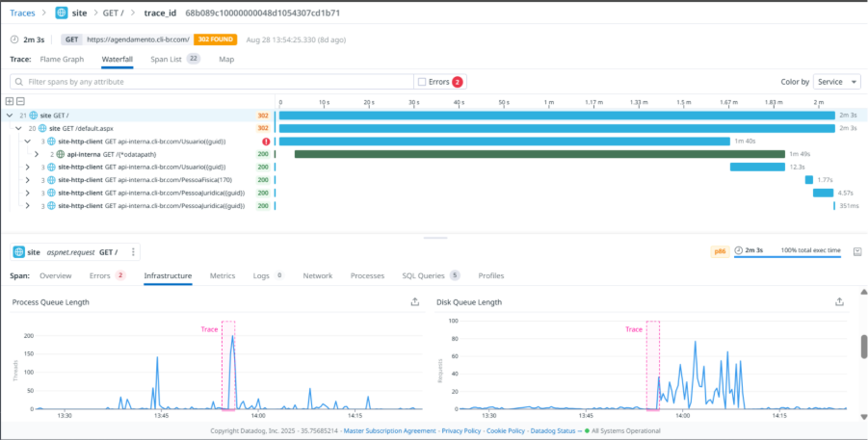Screen dimensions: 868x440
Task: Click the Filter spans by any attribute field
Action: click(212, 82)
